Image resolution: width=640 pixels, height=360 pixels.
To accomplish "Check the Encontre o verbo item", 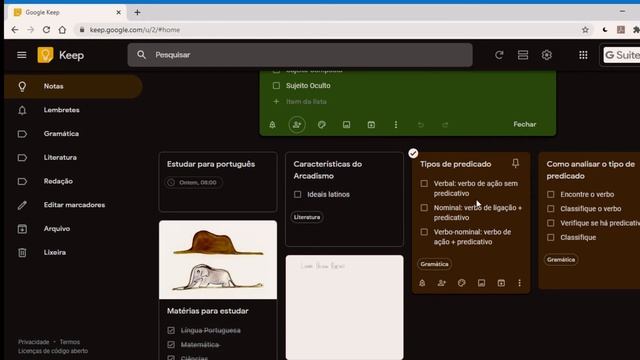I will click(x=551, y=194).
